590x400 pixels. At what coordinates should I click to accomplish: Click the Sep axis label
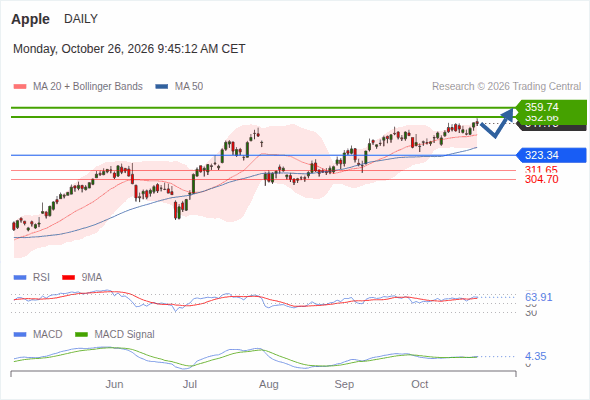point(344,384)
